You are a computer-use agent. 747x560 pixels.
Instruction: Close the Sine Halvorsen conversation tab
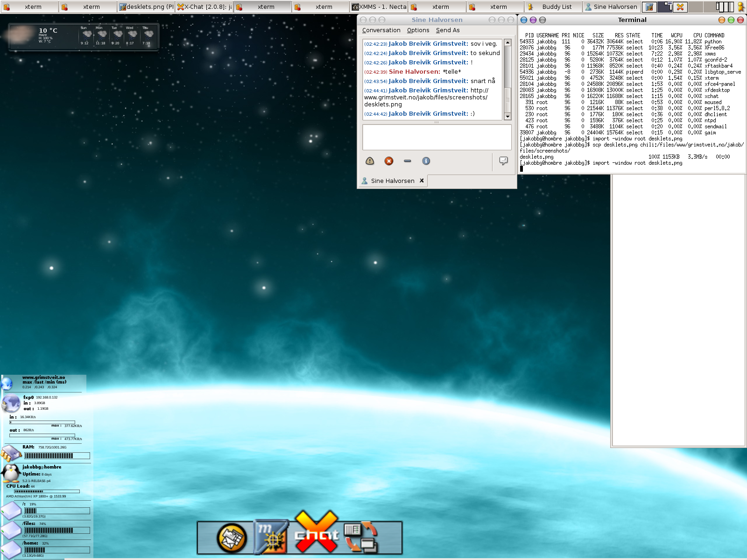(x=422, y=181)
